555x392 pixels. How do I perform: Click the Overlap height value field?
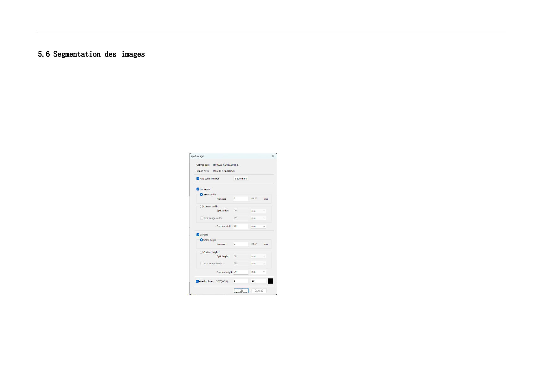pyautogui.click(x=241, y=272)
